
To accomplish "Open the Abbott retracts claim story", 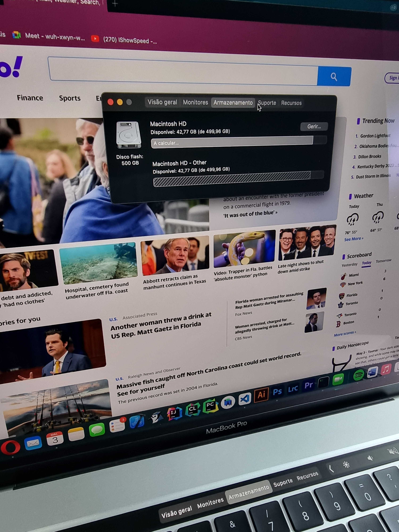I will [174, 282].
